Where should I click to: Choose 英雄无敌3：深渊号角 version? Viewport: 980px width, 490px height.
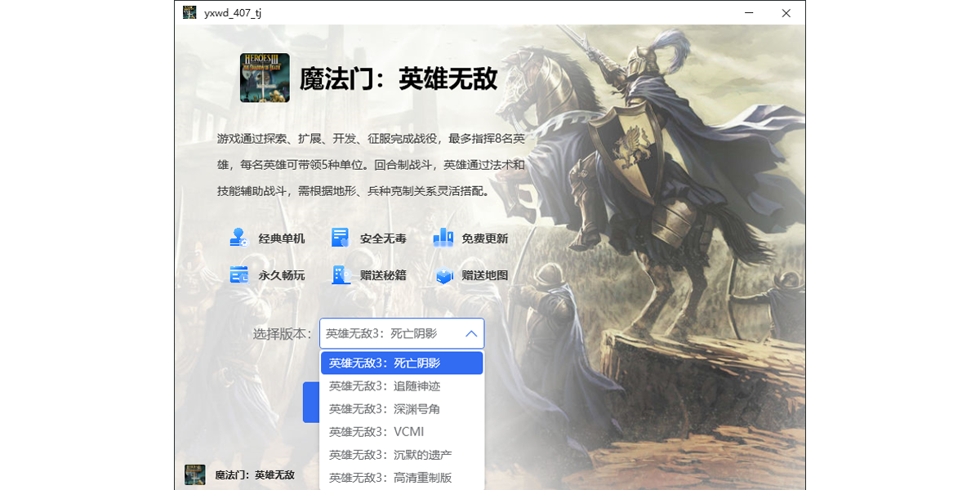pos(402,408)
